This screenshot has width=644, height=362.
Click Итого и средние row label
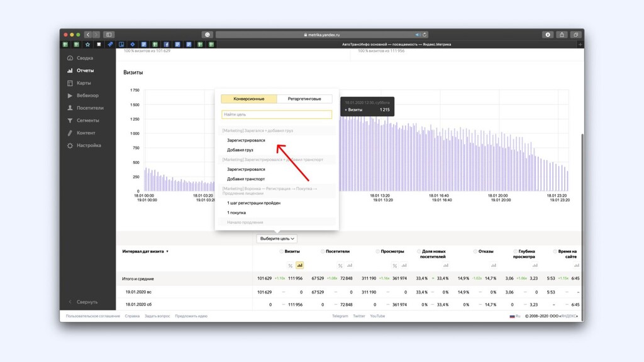138,278
